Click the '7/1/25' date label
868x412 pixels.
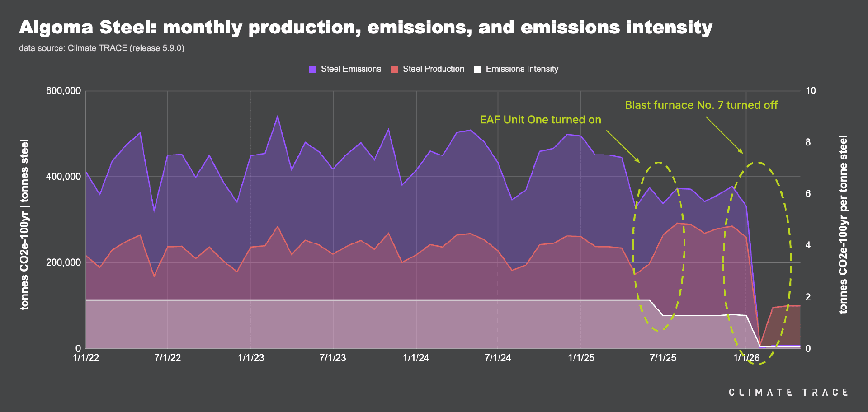click(x=663, y=358)
